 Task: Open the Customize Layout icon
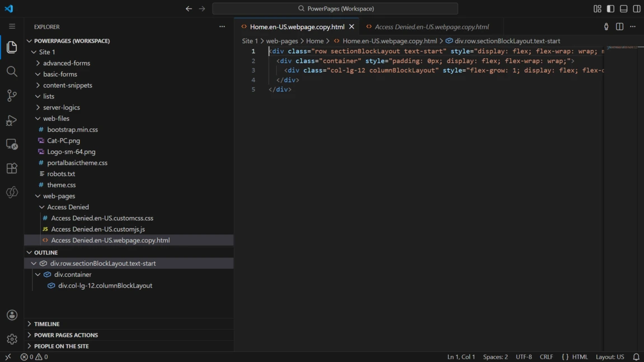pyautogui.click(x=597, y=8)
